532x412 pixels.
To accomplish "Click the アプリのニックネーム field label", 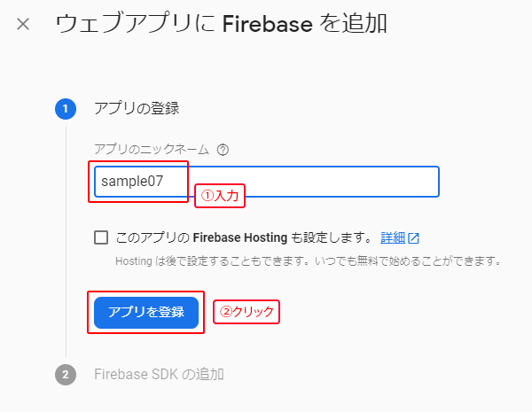I will point(153,150).
